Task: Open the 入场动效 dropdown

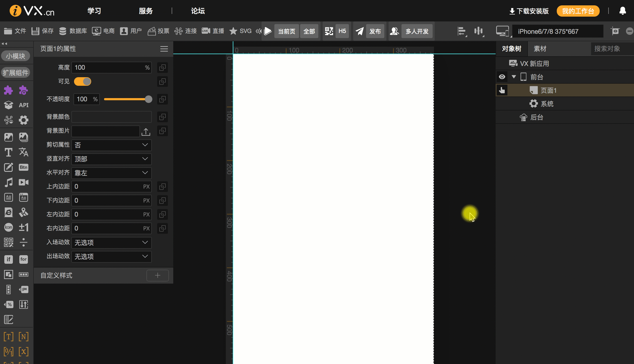Action: [112, 243]
